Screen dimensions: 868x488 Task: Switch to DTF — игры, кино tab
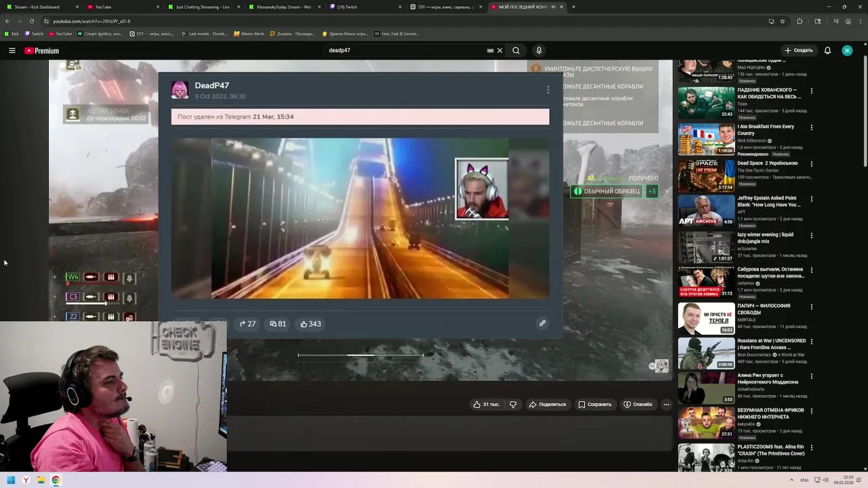(448, 7)
